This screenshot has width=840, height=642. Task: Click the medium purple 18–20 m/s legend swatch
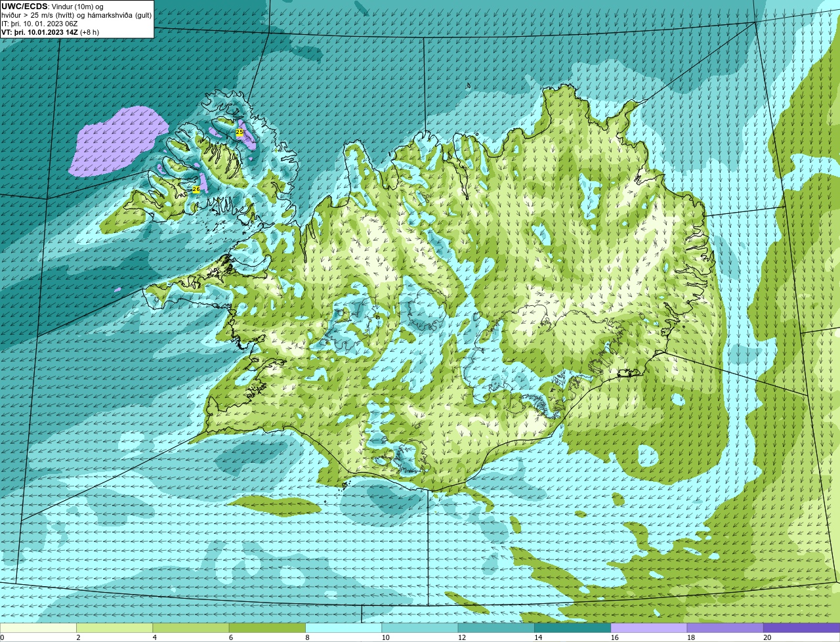(x=725, y=628)
